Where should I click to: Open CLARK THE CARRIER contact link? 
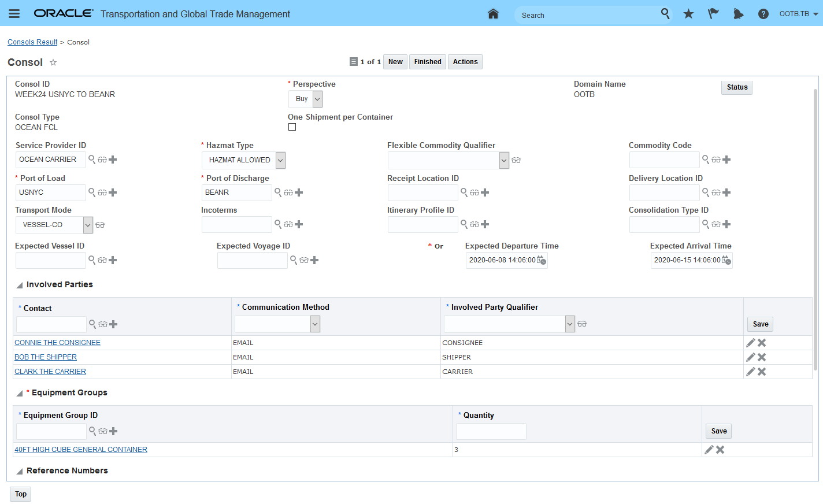50,372
